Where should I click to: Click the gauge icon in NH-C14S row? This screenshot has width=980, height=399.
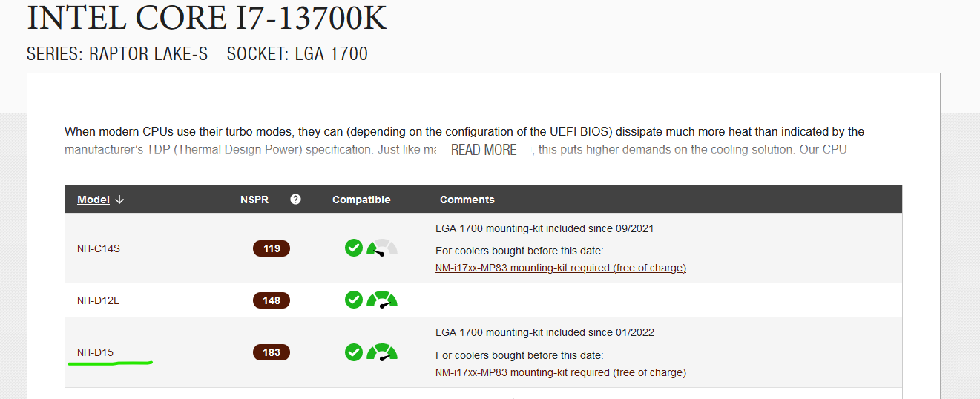point(382,248)
